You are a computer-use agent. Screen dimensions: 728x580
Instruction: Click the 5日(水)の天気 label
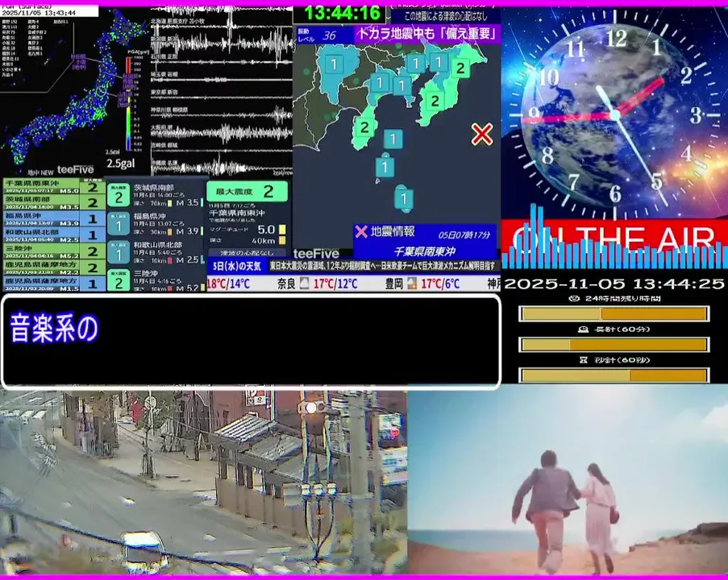(237, 267)
